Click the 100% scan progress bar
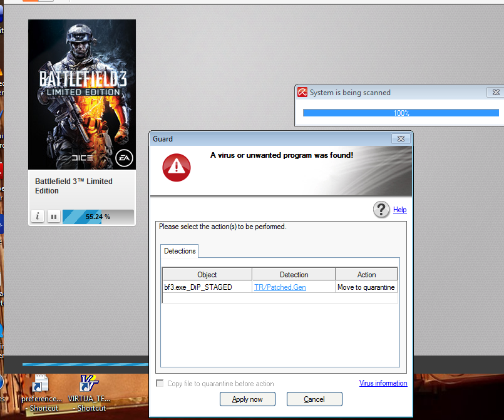This screenshot has width=504, height=420. tap(401, 113)
